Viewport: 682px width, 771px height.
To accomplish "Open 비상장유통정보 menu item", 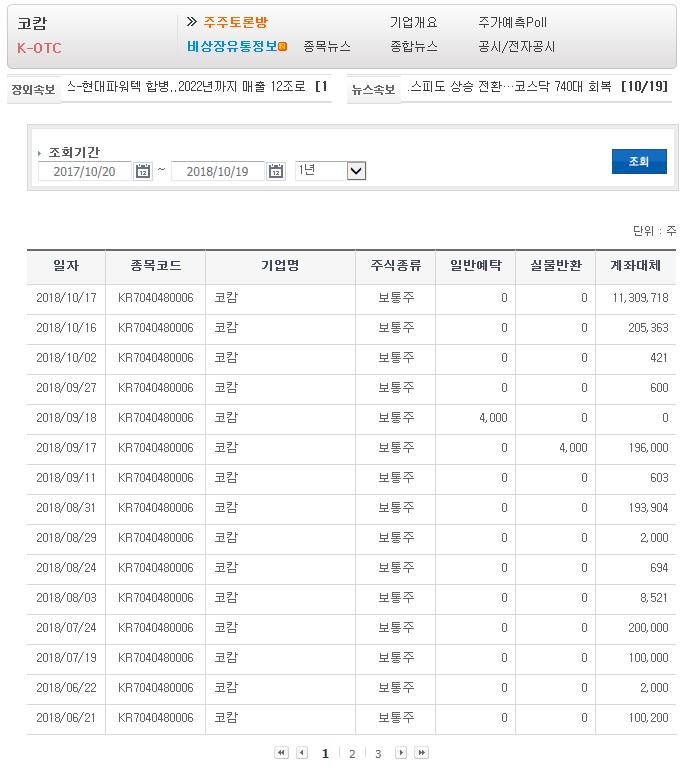I will pos(232,46).
